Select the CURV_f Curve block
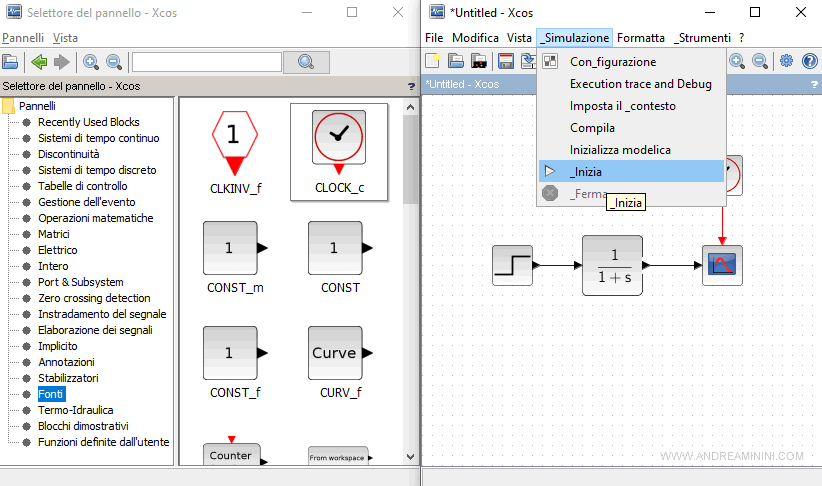This screenshot has height=486, width=822. (x=340, y=362)
